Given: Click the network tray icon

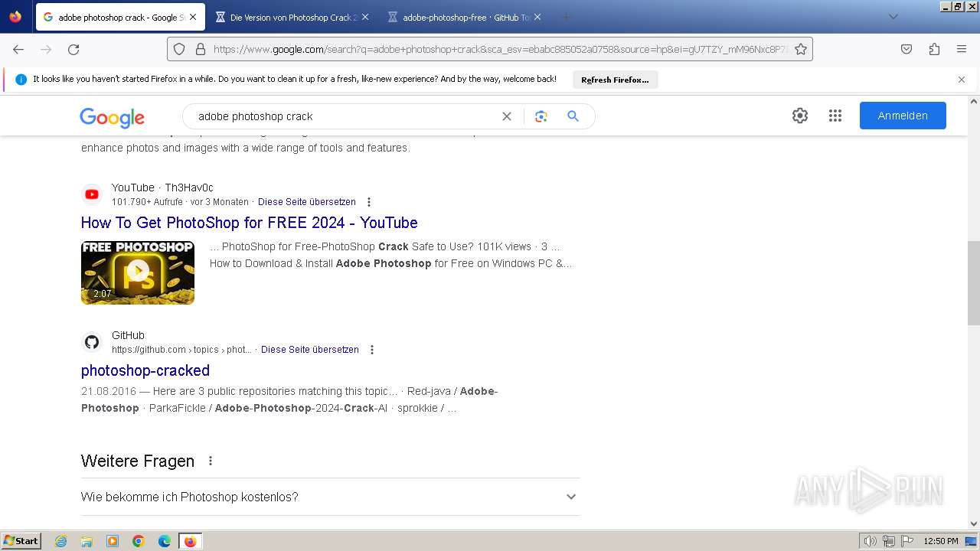Looking at the screenshot, I should 889,541.
